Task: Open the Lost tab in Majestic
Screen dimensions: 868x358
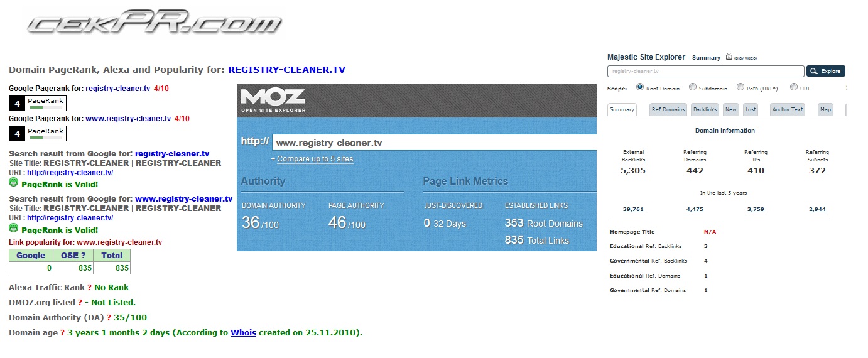Action: point(751,109)
